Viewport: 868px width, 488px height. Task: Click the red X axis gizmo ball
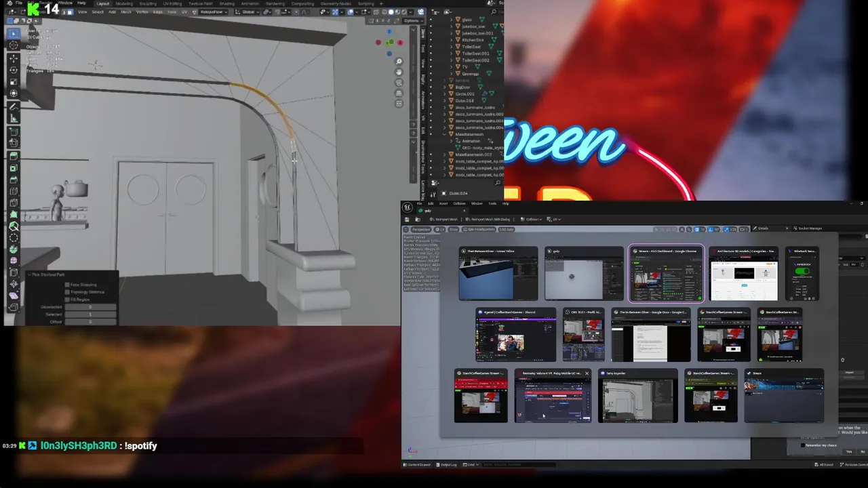tap(400, 43)
